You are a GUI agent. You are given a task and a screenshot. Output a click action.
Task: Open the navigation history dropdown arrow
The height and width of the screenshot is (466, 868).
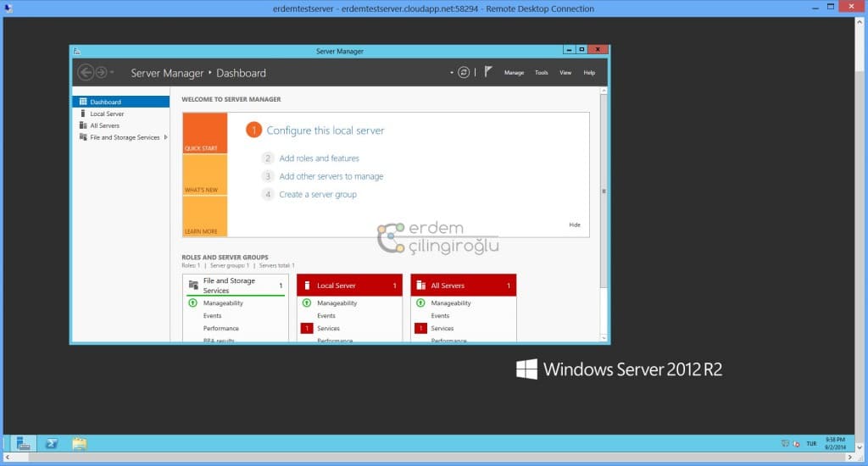(x=112, y=73)
